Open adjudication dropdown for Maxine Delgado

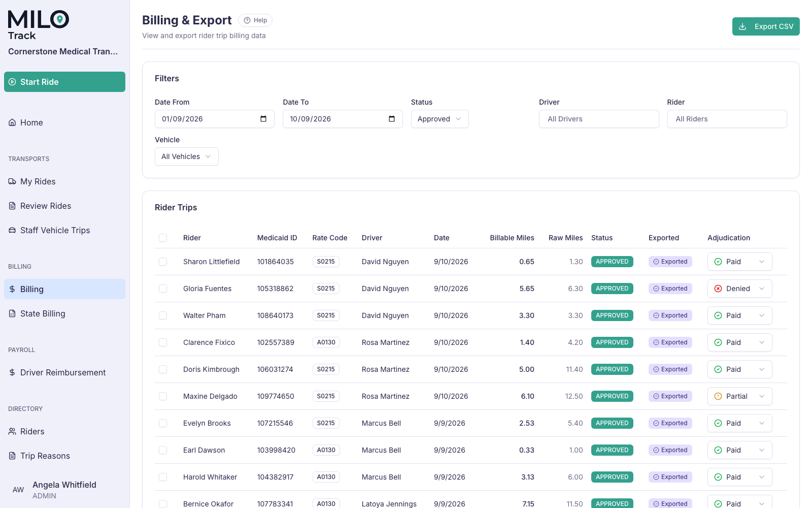pos(739,396)
